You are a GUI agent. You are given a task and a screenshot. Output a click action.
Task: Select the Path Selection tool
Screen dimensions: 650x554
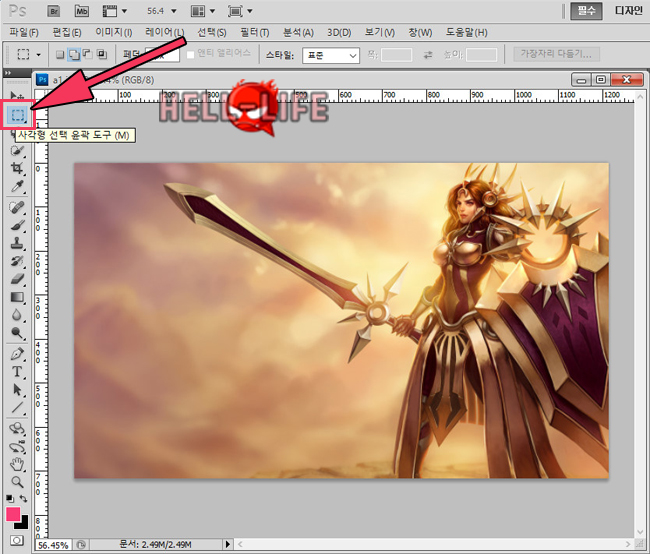(17, 390)
